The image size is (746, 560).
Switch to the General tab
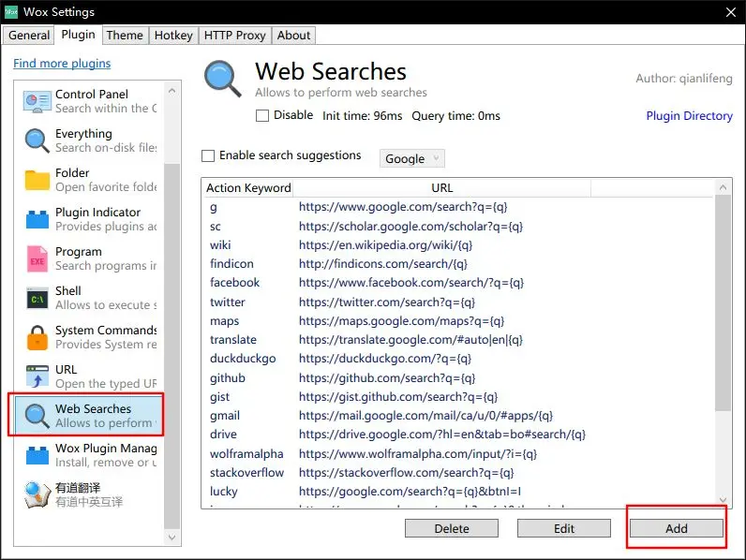[x=29, y=36]
